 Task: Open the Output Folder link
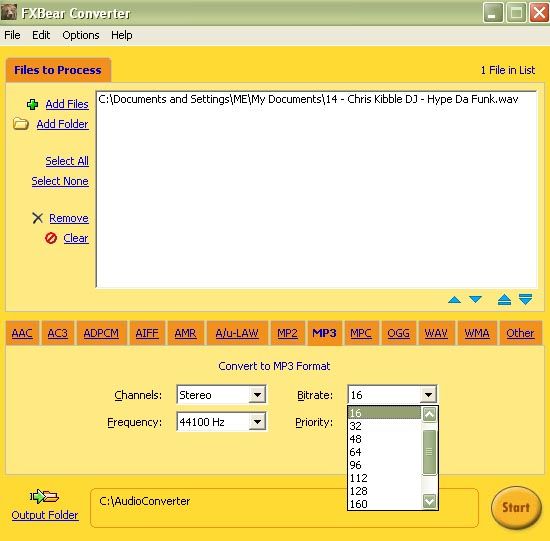[x=45, y=515]
